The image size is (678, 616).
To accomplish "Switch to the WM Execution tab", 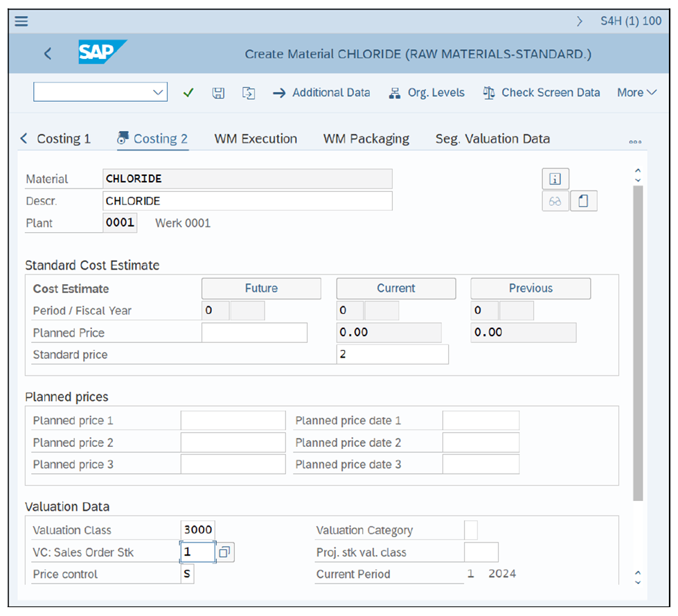I will pyautogui.click(x=255, y=139).
